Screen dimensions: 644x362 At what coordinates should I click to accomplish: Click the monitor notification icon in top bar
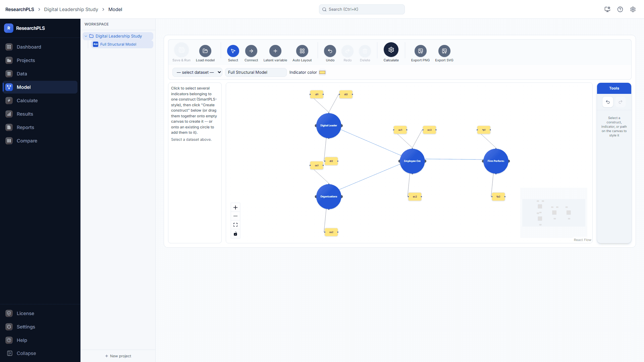(607, 9)
